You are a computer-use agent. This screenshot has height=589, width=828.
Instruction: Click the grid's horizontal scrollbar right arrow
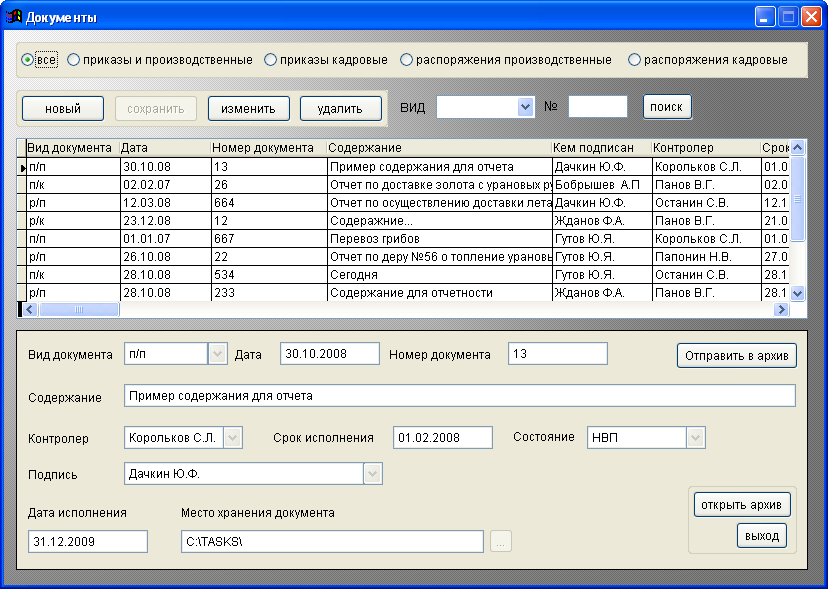781,310
